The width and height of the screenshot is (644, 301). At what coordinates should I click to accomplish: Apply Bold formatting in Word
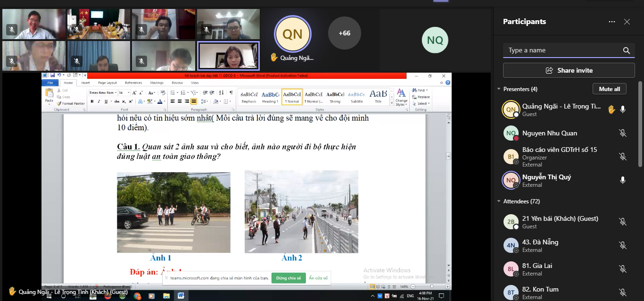point(92,101)
